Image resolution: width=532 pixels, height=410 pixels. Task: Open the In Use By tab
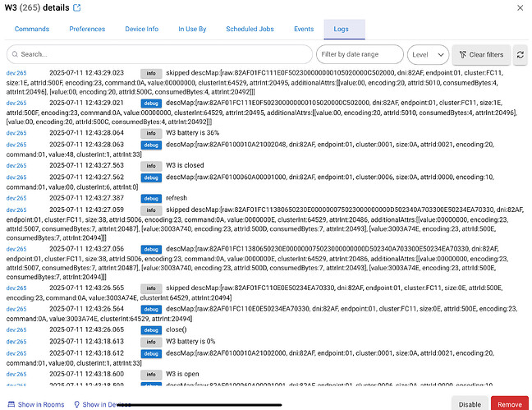192,29
